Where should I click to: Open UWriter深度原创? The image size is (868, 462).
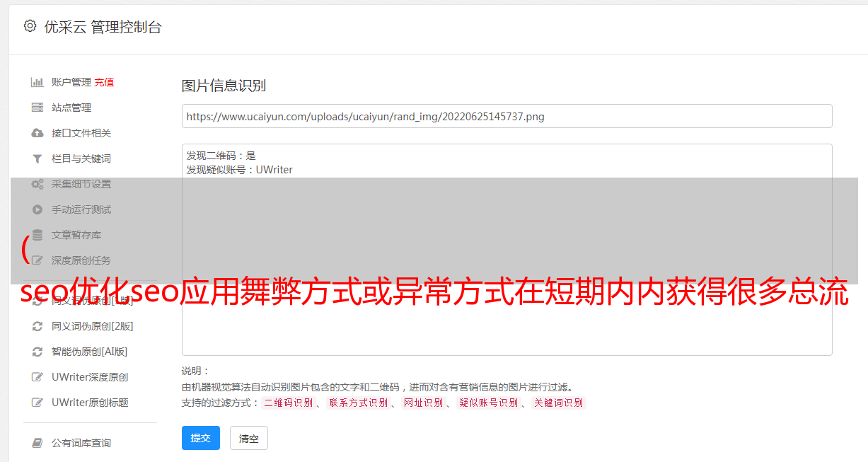(90, 377)
